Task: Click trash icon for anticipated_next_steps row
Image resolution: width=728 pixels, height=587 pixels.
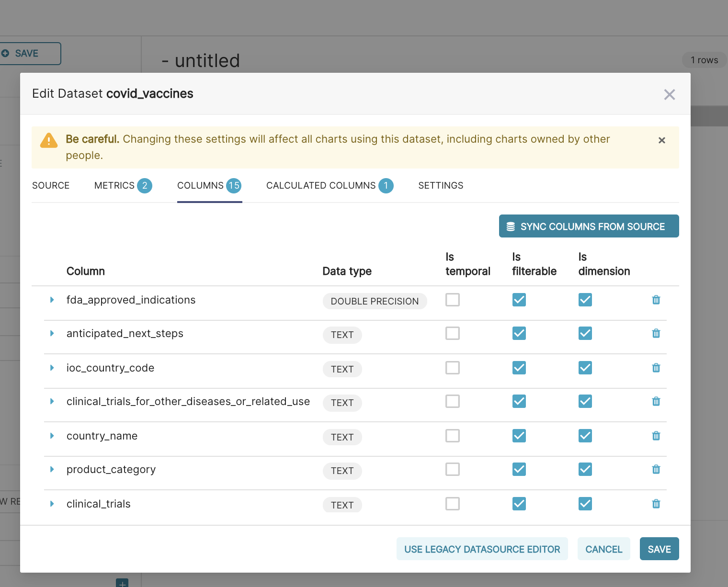Action: pyautogui.click(x=656, y=333)
